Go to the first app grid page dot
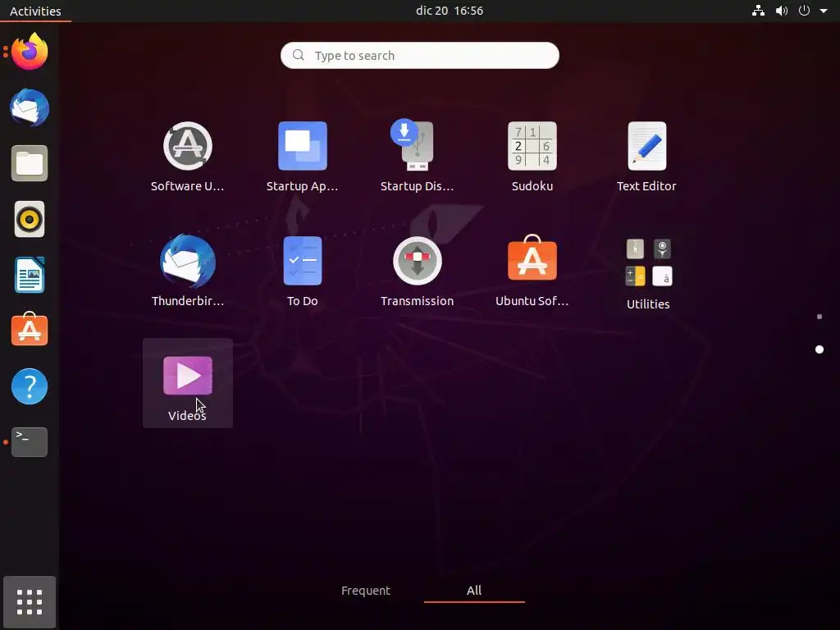The height and width of the screenshot is (630, 840). [819, 317]
